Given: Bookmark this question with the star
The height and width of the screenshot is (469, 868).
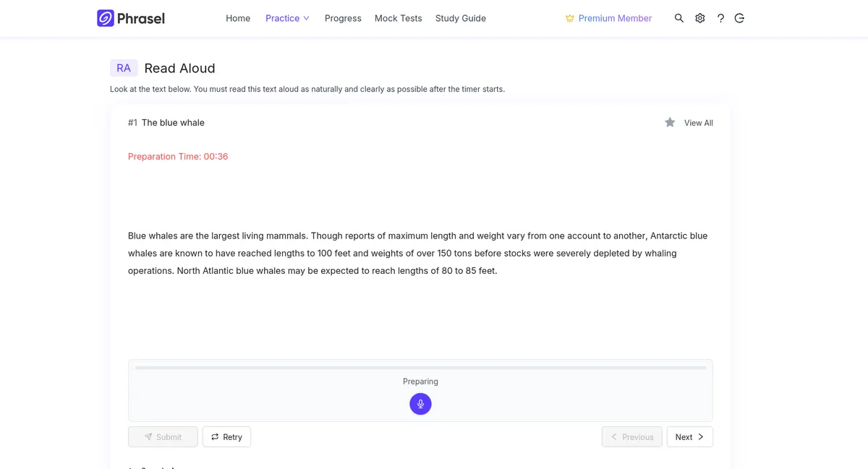Looking at the screenshot, I should coord(670,122).
